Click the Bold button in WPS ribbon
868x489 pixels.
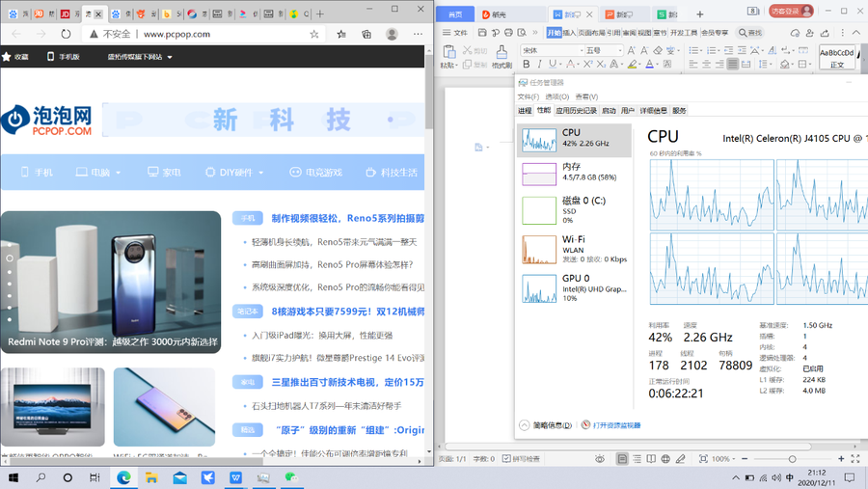527,65
